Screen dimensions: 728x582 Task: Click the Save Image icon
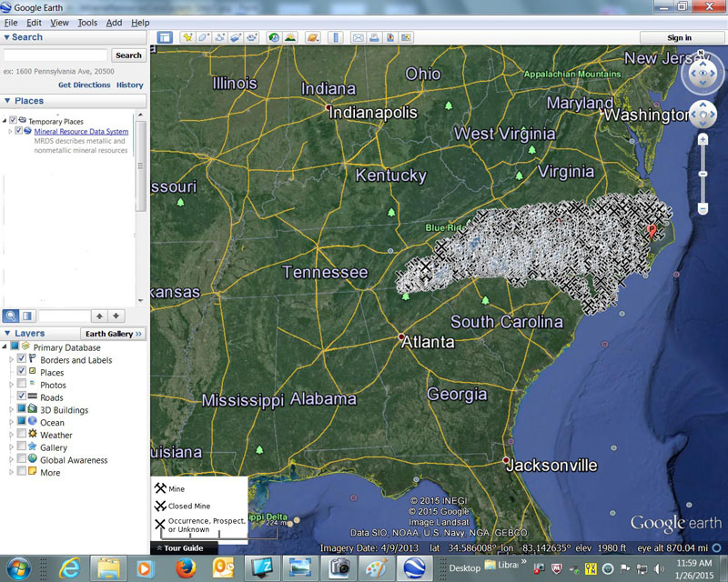pos(390,37)
